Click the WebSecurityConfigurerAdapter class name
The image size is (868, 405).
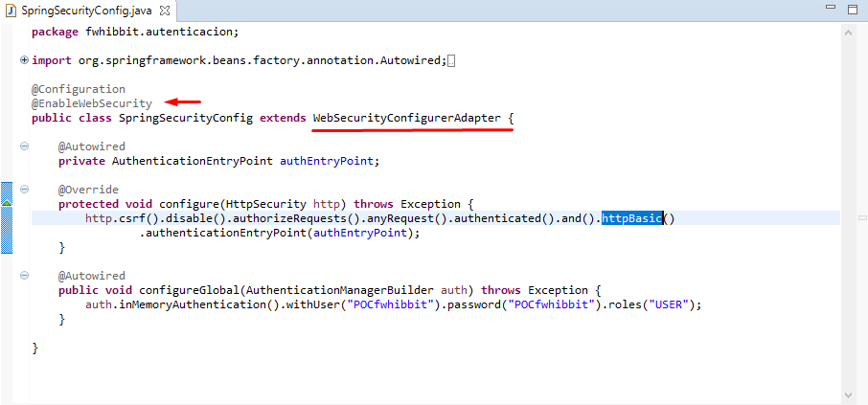(406, 118)
